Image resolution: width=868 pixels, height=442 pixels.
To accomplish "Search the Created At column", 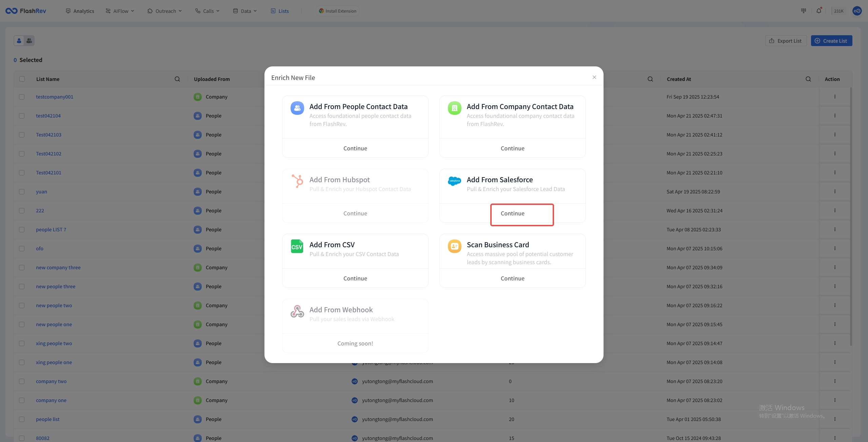I will click(x=808, y=79).
